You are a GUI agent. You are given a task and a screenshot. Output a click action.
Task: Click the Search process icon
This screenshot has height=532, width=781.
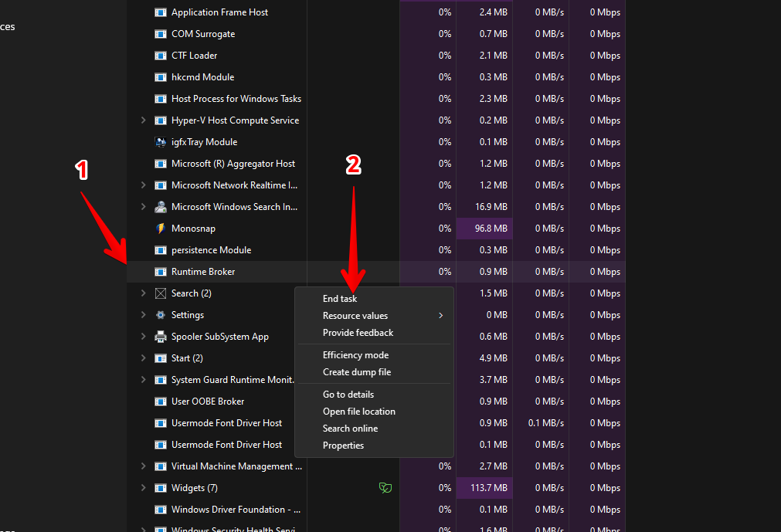coord(161,293)
